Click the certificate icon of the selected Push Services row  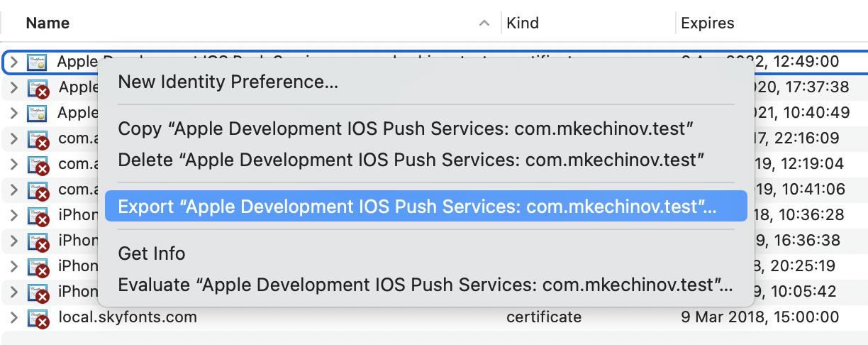point(37,62)
